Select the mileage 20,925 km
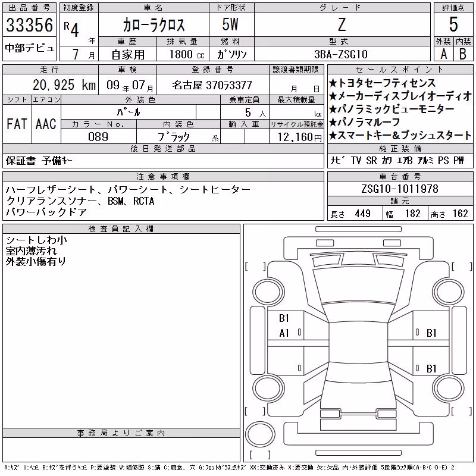 (64, 85)
